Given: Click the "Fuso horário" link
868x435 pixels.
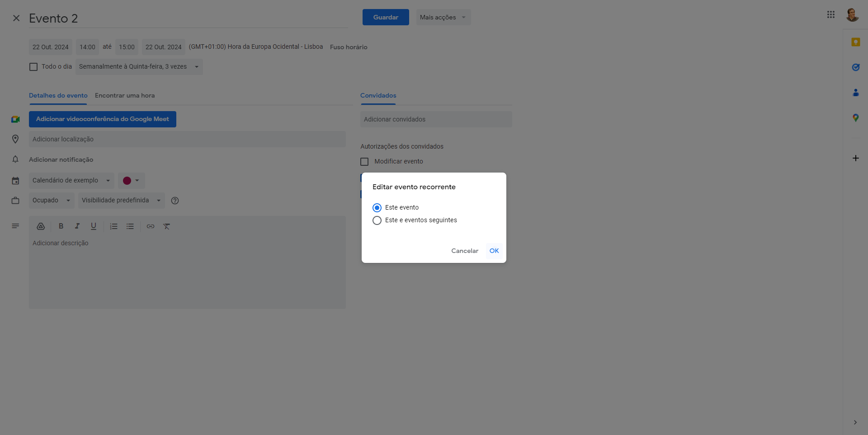Looking at the screenshot, I should [x=349, y=47].
